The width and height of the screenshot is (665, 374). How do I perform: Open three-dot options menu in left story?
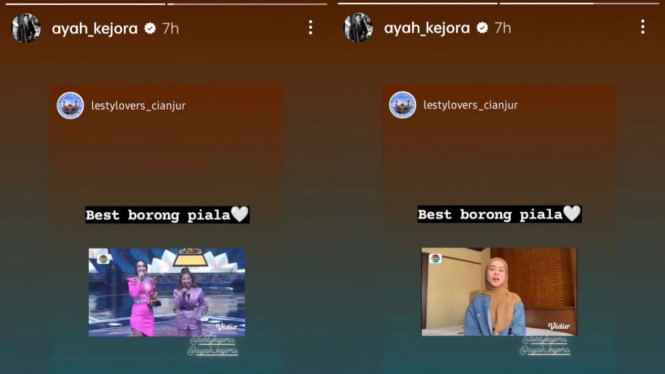click(310, 27)
